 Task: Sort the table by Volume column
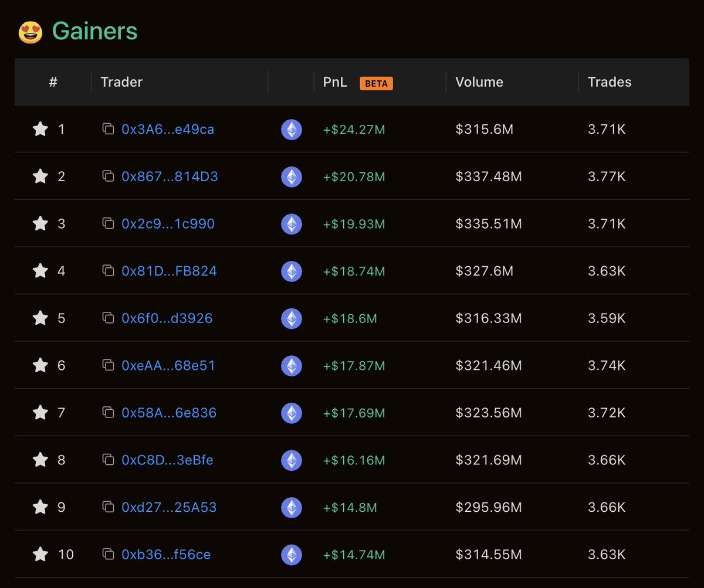(x=479, y=82)
